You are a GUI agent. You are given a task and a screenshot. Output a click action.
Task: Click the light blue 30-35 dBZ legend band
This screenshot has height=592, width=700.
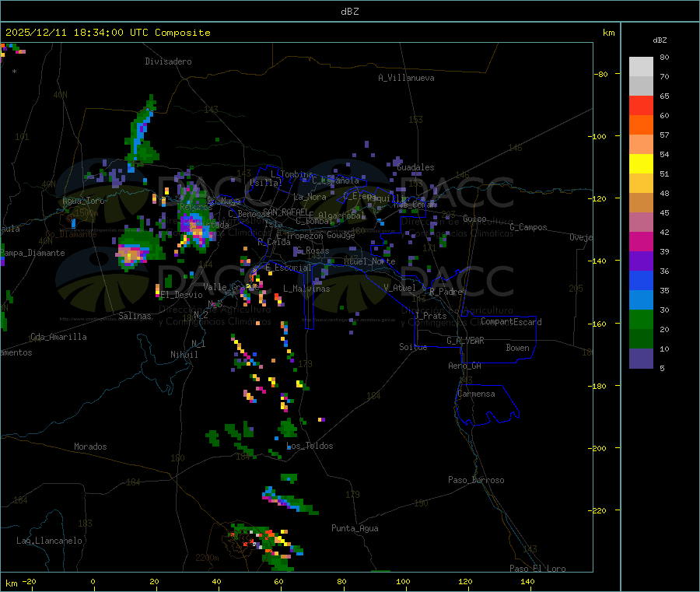641,300
